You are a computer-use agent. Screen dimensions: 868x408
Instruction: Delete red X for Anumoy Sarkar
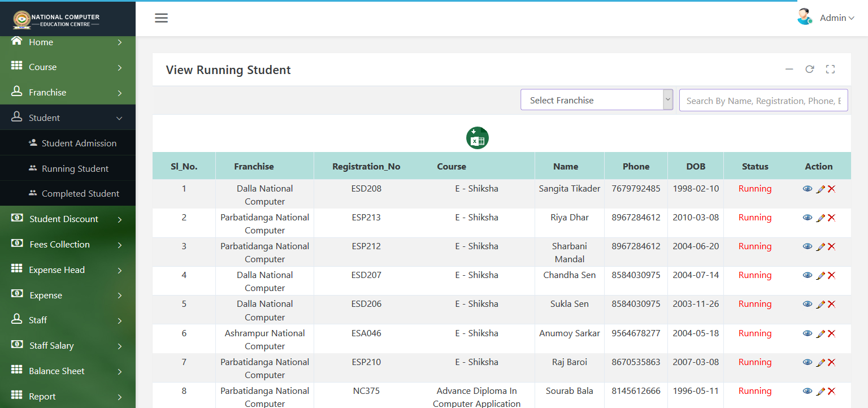click(831, 333)
